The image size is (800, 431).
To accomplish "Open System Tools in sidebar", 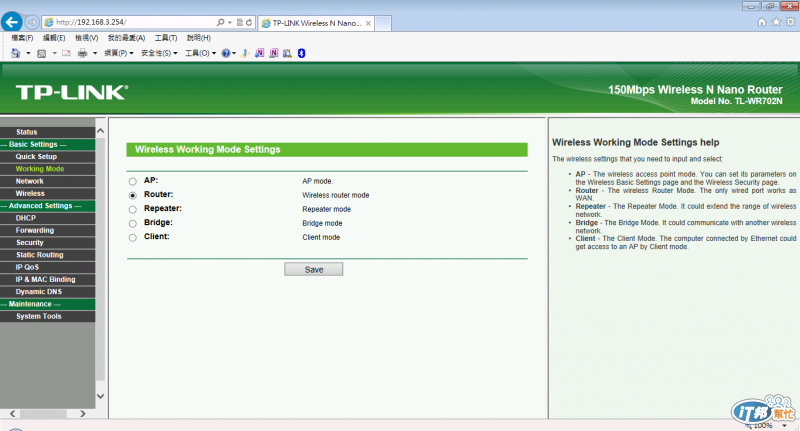I will coord(47,316).
